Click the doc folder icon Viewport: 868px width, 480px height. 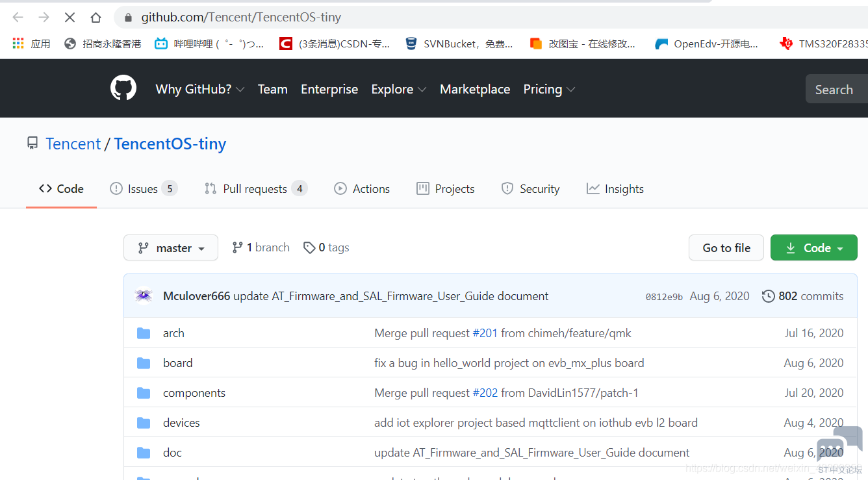(144, 453)
